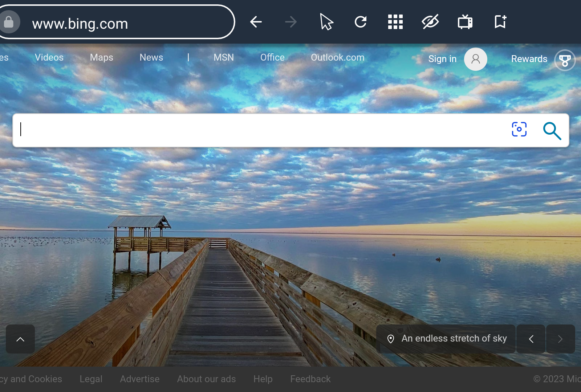
Task: Toggle the crossed-out eye visibility icon
Action: (x=430, y=22)
